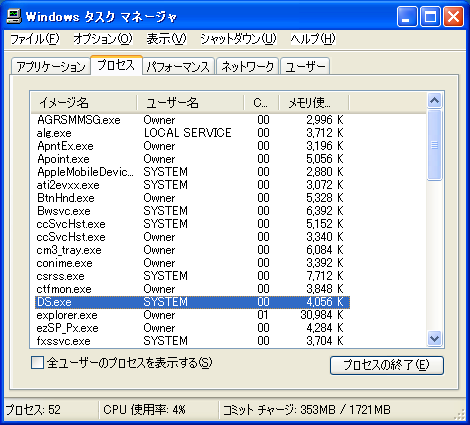Click the プロセス: 52 status entry
Image resolution: width=470 pixels, height=425 pixels.
pos(33,410)
